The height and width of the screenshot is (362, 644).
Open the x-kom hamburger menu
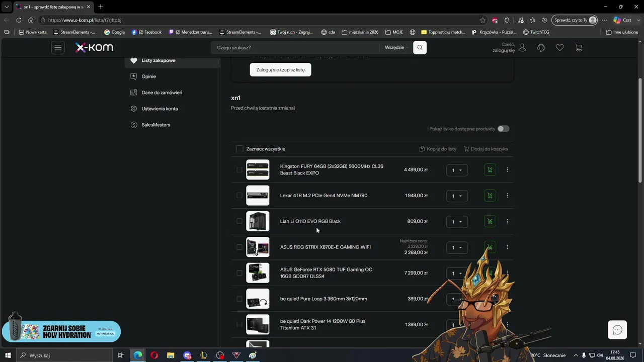pos(58,48)
